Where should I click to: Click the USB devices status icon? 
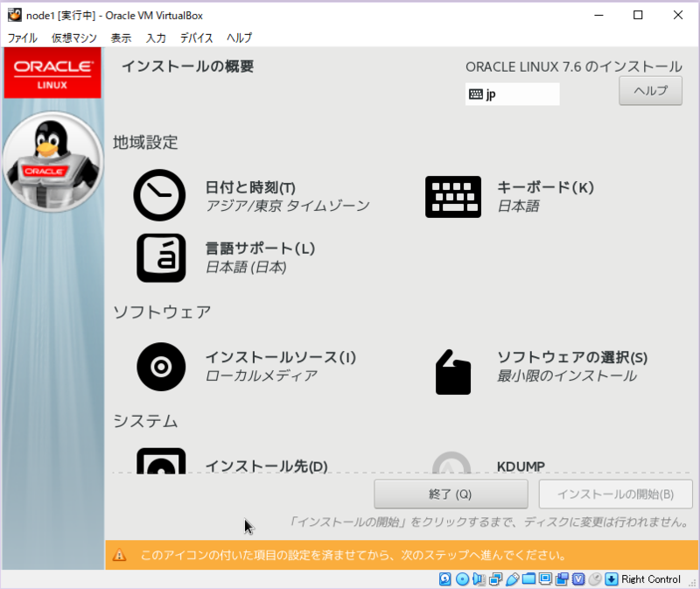[512, 579]
